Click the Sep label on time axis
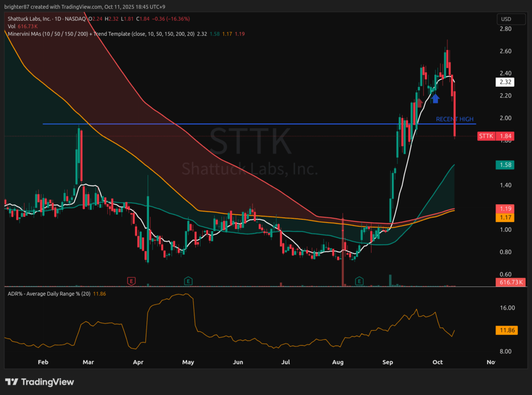 pos(388,362)
